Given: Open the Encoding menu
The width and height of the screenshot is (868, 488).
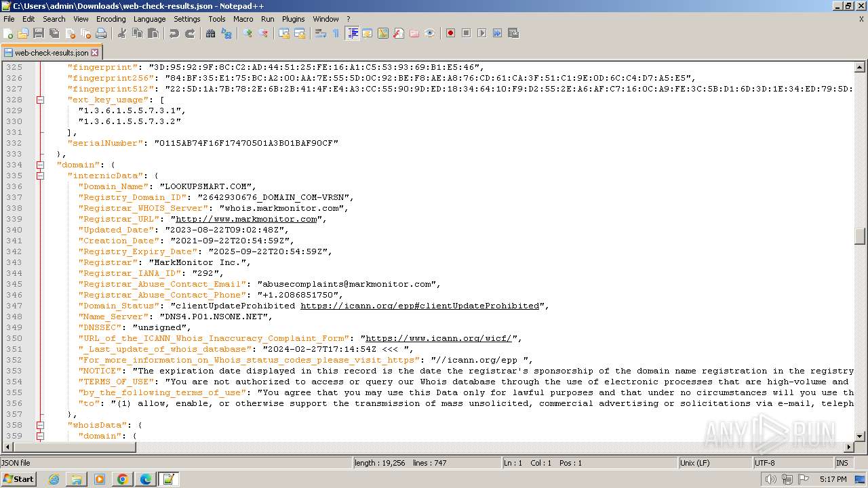Looking at the screenshot, I should point(111,19).
